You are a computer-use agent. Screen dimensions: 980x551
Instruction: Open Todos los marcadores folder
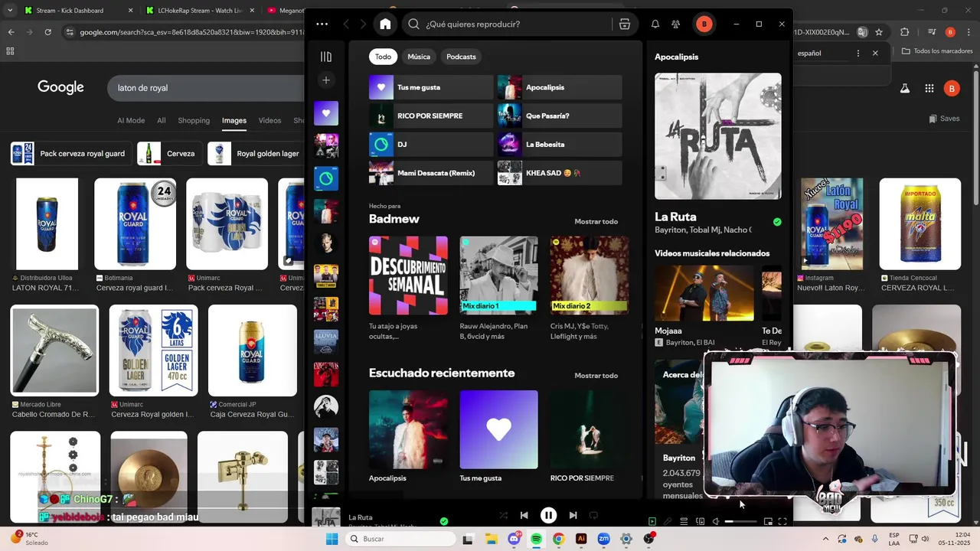point(937,51)
